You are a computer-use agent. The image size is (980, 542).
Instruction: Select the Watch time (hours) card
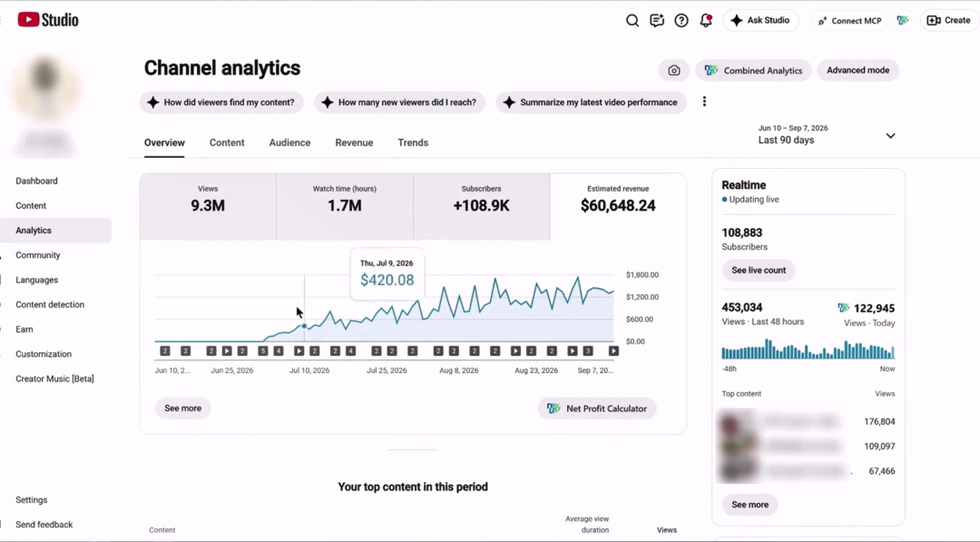345,206
